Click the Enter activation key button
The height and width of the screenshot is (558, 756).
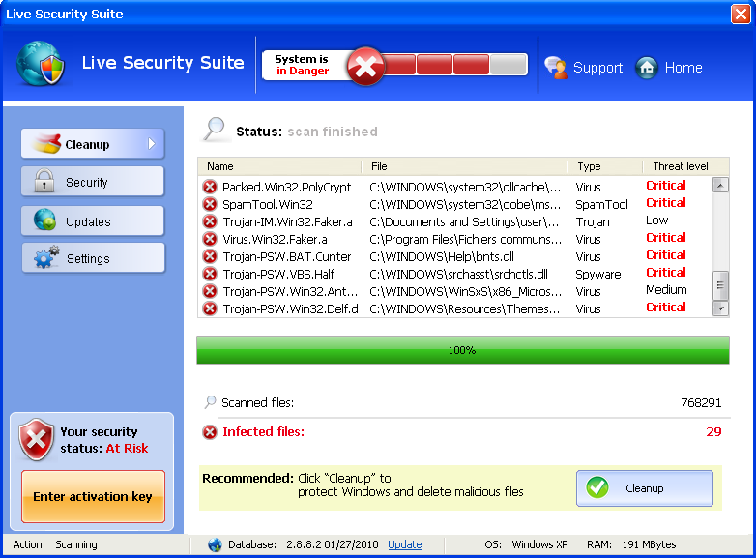point(93,496)
